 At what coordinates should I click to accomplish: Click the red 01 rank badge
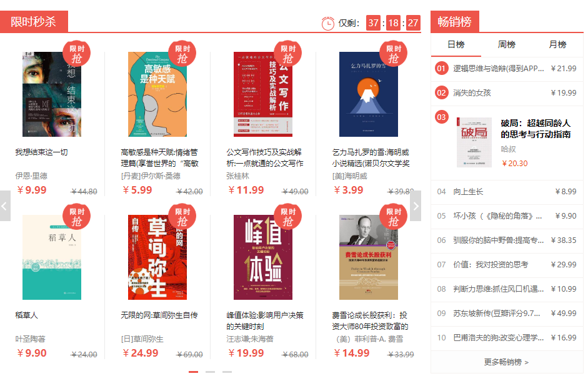[x=441, y=68]
